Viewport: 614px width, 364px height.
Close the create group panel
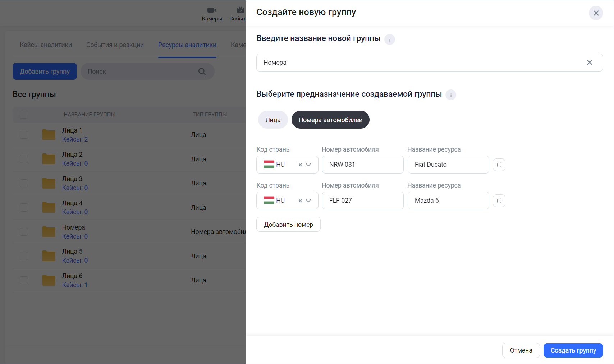pyautogui.click(x=596, y=13)
